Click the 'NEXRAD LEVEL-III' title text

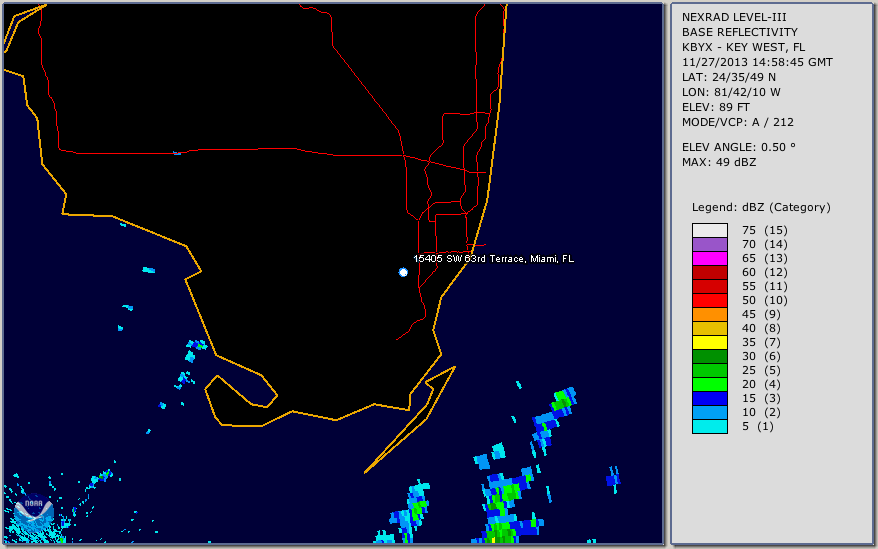pos(734,17)
